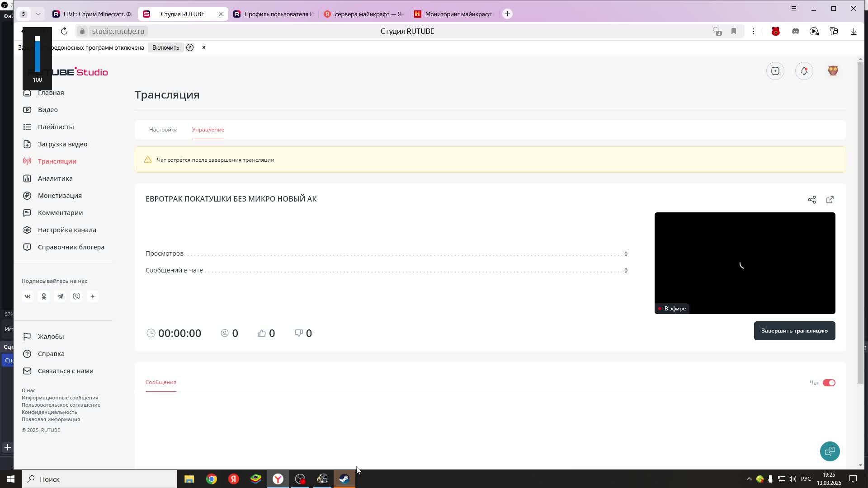The width and height of the screenshot is (868, 488).
Task: Open the Telegram social link icon
Action: (x=60, y=296)
